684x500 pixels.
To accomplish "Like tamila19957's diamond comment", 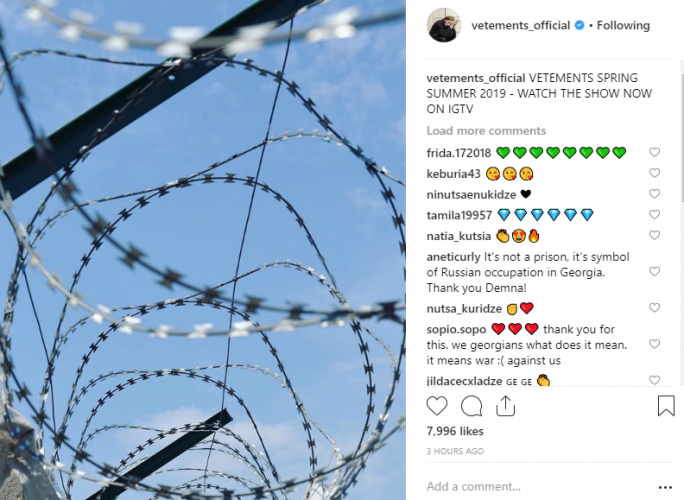I will (x=654, y=214).
